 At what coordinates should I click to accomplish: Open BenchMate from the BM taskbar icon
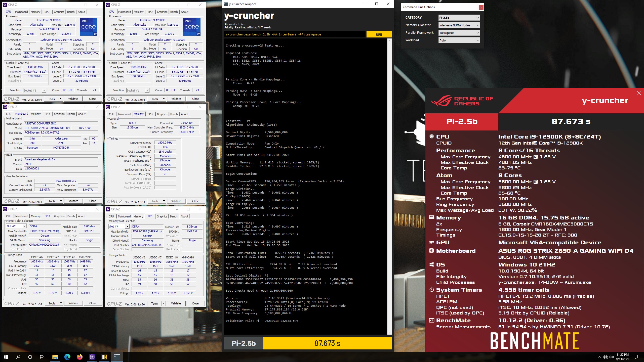104,357
